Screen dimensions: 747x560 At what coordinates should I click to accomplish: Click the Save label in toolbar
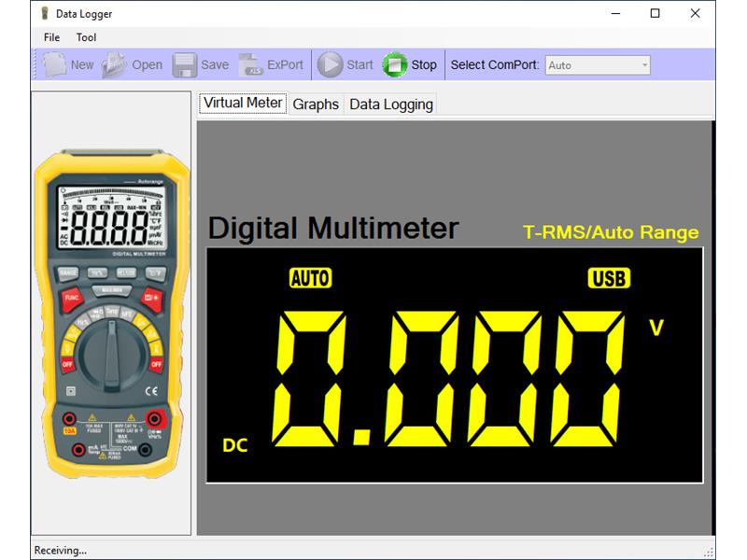(215, 64)
